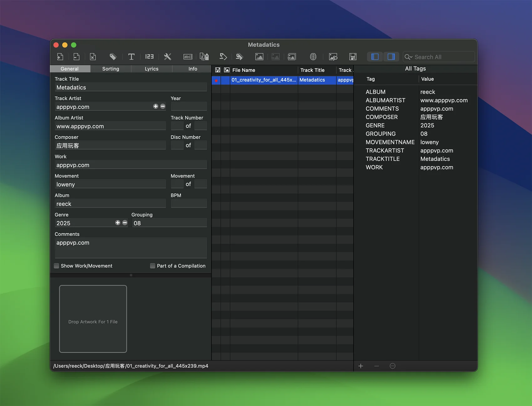Add another Track Artist with plus button
The height and width of the screenshot is (406, 532).
coord(156,106)
